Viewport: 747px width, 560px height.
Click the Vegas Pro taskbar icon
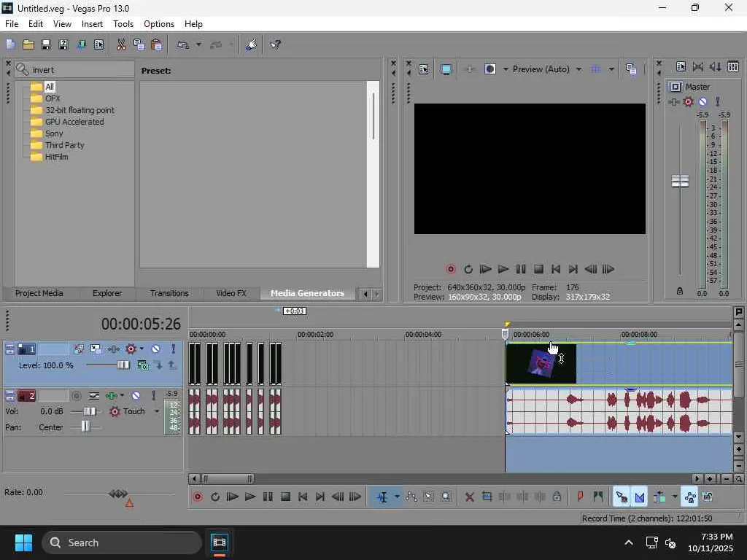(x=219, y=542)
